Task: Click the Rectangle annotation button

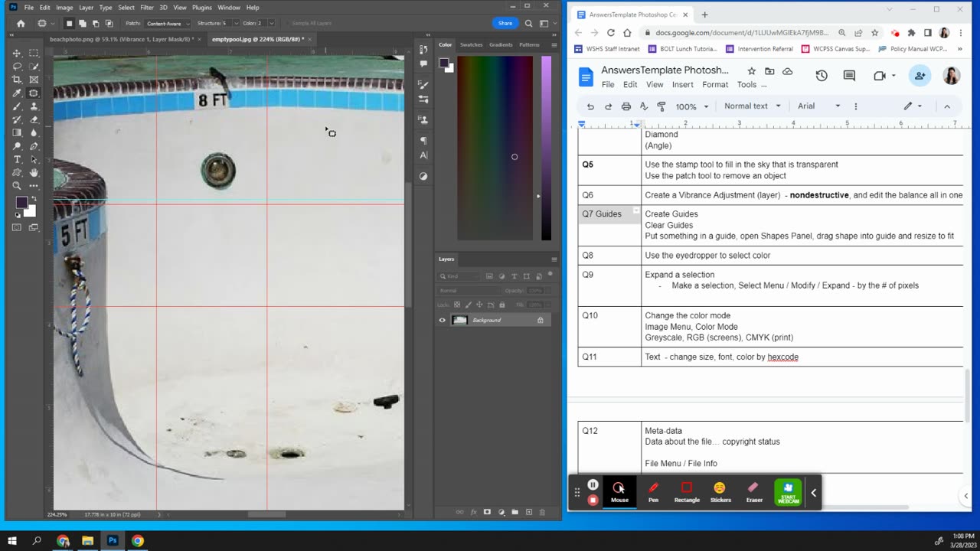Action: click(687, 492)
